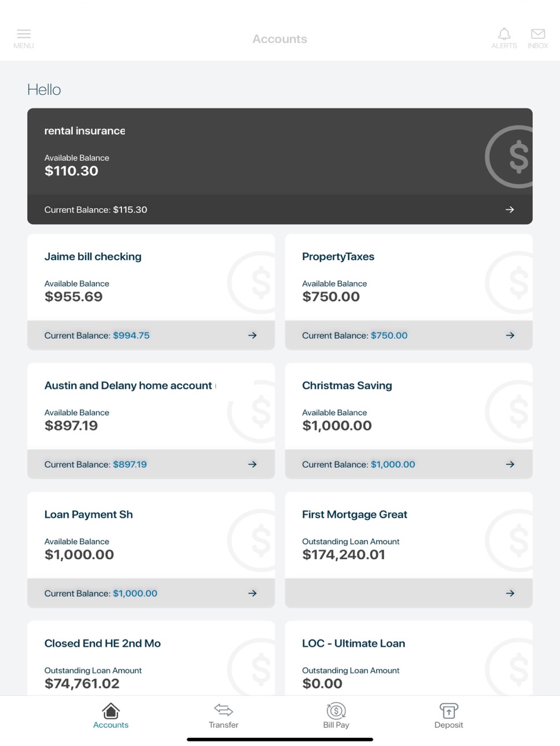560x746 pixels.
Task: Tap the arrow on First Mortgage Great card
Action: [510, 593]
